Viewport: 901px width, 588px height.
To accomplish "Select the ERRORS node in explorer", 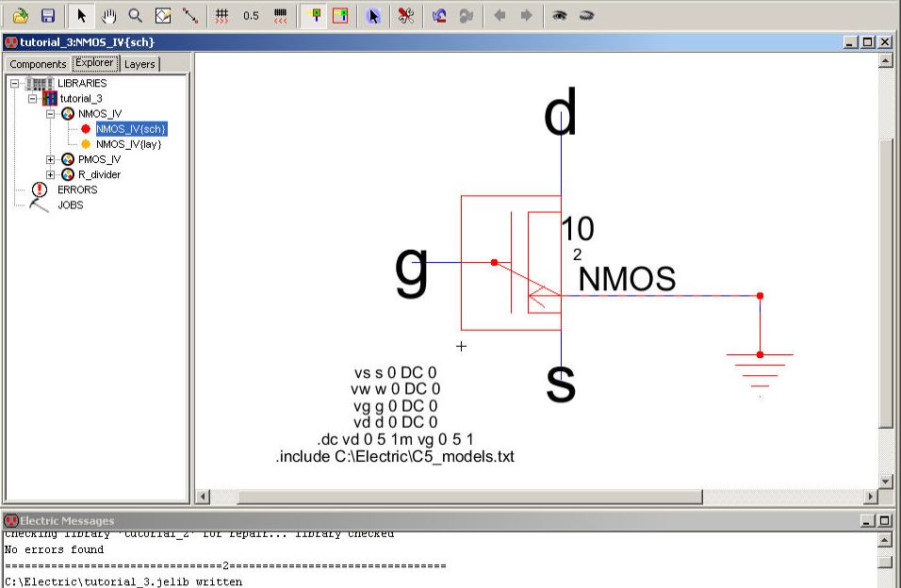I will pos(77,189).
